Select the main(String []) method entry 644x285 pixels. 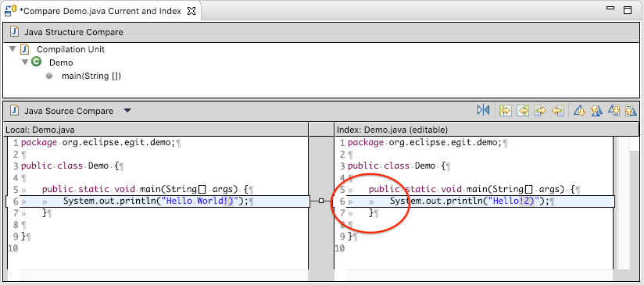(x=91, y=76)
